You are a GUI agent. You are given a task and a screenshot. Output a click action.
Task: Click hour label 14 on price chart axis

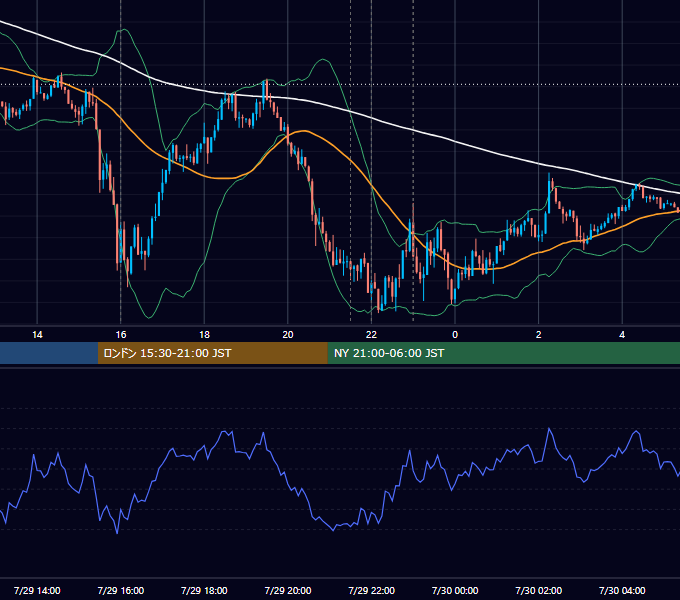(37, 335)
